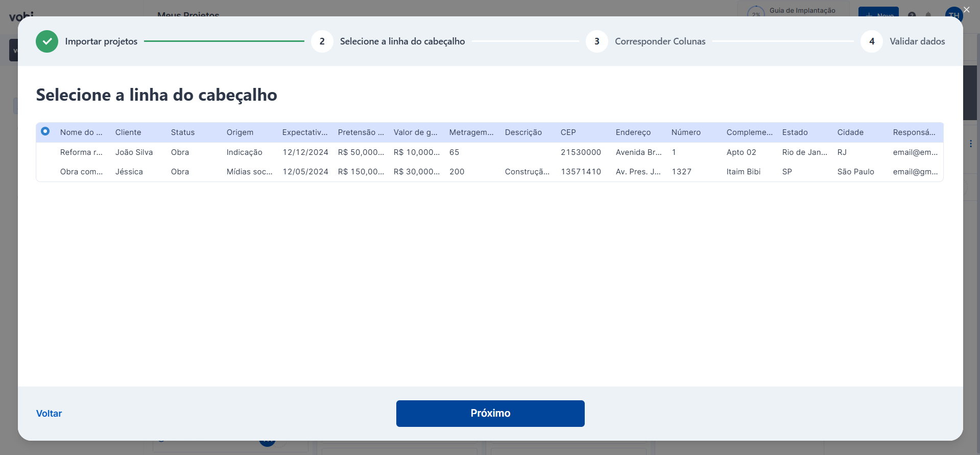Viewport: 980px width, 455px height.
Task: Select the "Rio de Jan..." cell
Action: pos(805,152)
